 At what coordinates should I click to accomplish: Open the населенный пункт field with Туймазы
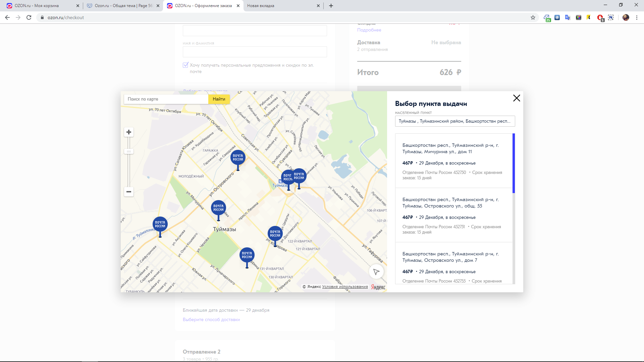455,121
